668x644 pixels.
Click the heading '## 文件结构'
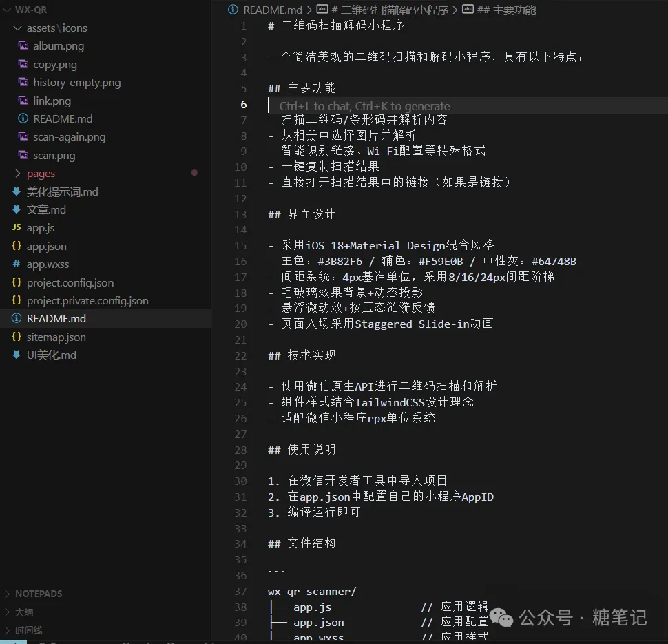(302, 543)
